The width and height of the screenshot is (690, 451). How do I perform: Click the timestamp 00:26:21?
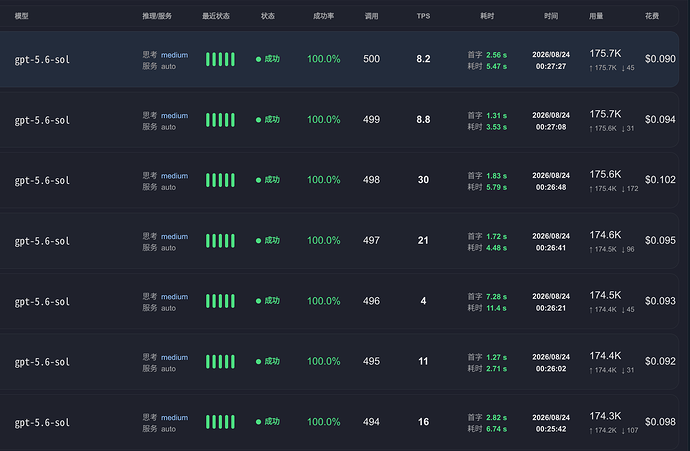551,308
